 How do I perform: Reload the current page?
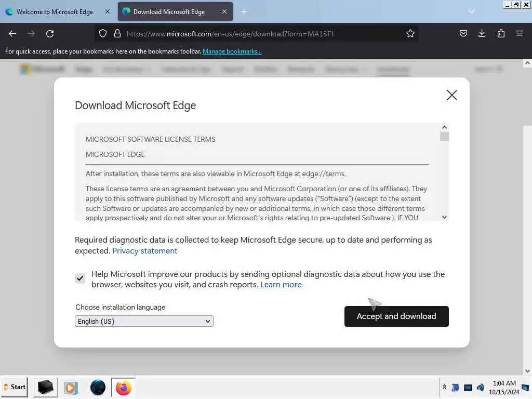pyautogui.click(x=50, y=34)
